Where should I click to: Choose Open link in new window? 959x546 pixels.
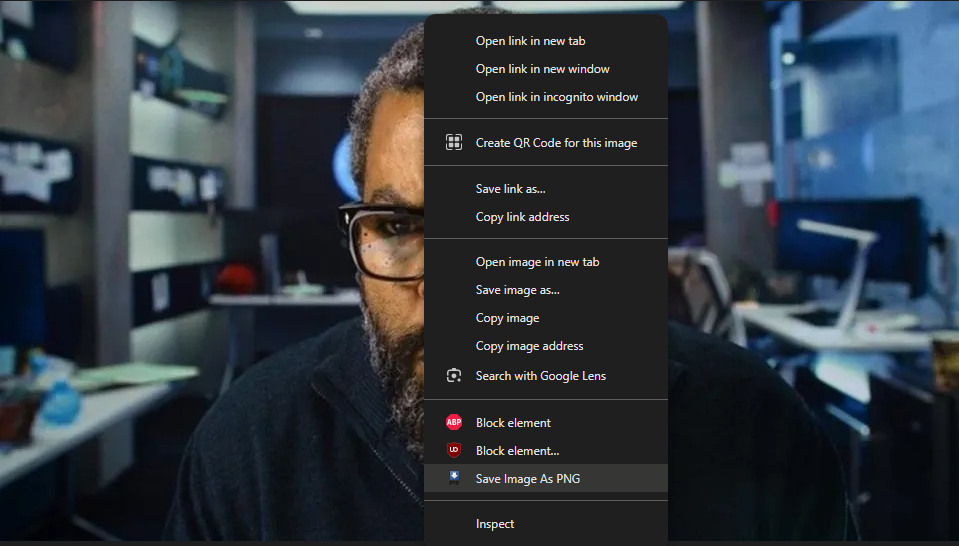coord(546,69)
